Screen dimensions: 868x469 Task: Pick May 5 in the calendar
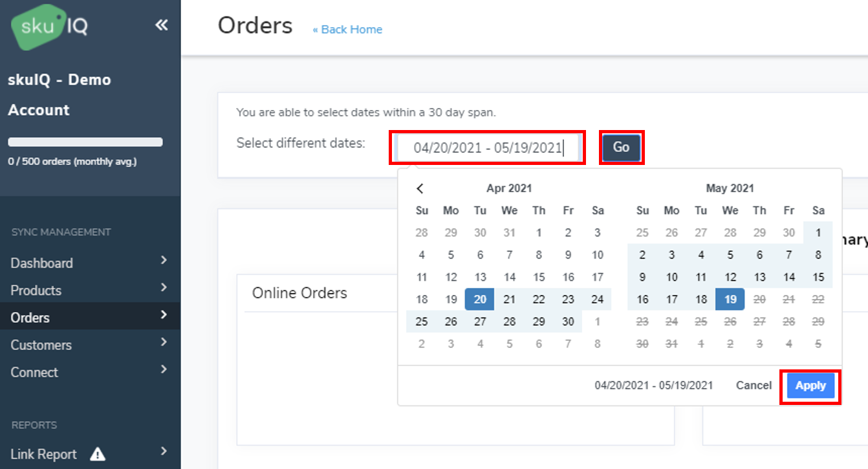730,255
